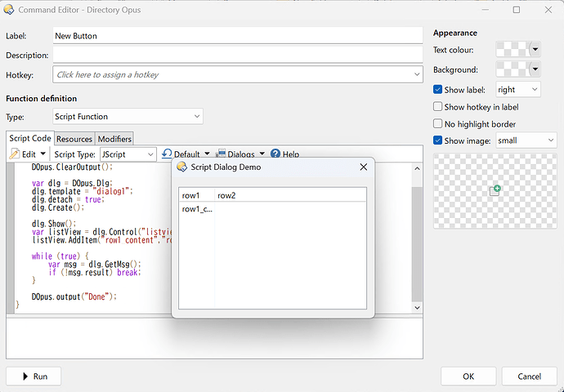The height and width of the screenshot is (392, 564).
Task: Click the OK button
Action: [468, 376]
